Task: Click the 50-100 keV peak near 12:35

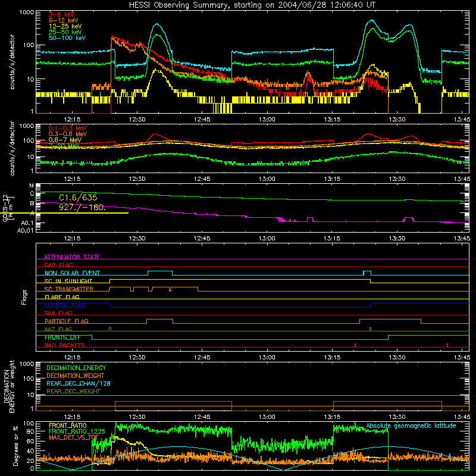Action: (x=156, y=24)
